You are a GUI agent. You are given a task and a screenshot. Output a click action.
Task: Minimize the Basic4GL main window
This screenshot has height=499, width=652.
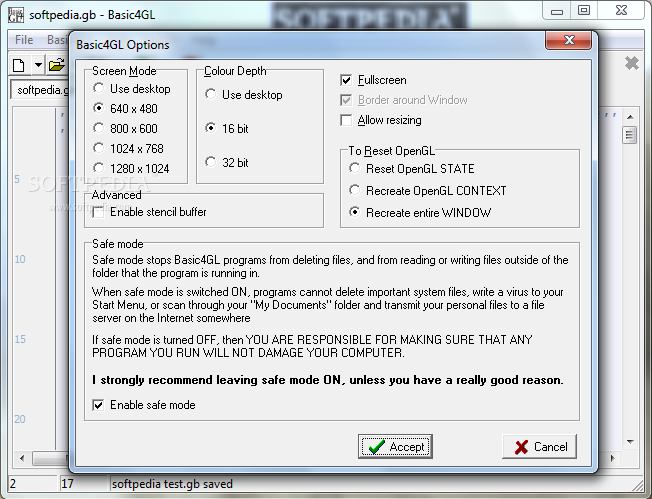557,11
